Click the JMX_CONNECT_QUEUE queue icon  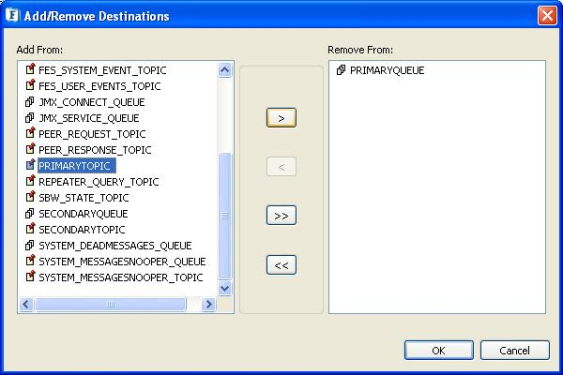point(30,102)
